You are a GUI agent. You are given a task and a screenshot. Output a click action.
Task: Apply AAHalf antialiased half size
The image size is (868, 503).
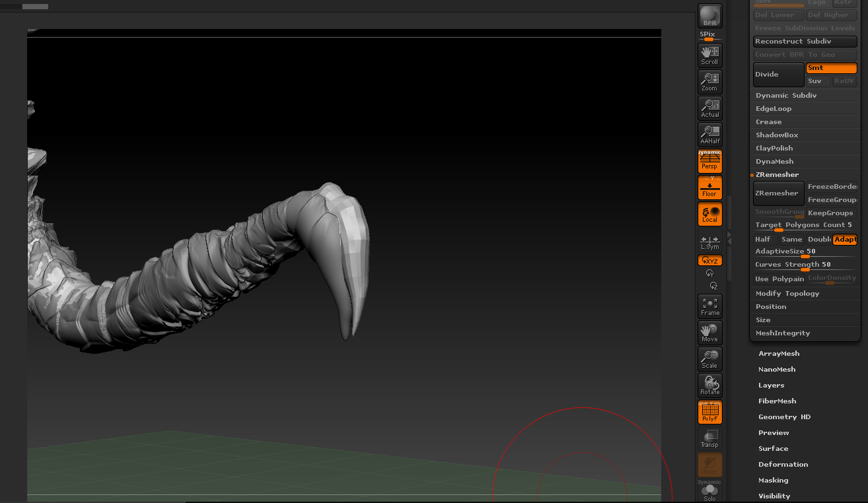click(x=710, y=135)
